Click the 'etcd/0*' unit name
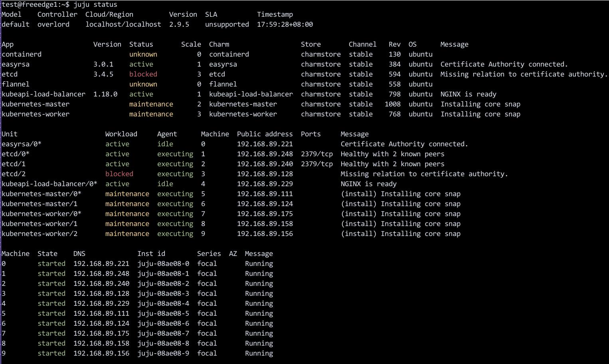Viewport: 609px width, 364px height. click(x=16, y=154)
